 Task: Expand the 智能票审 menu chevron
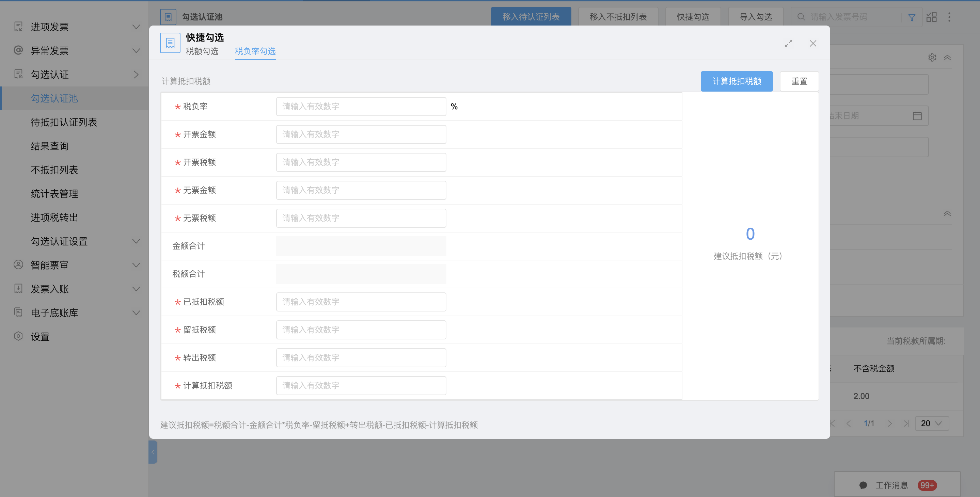point(136,264)
